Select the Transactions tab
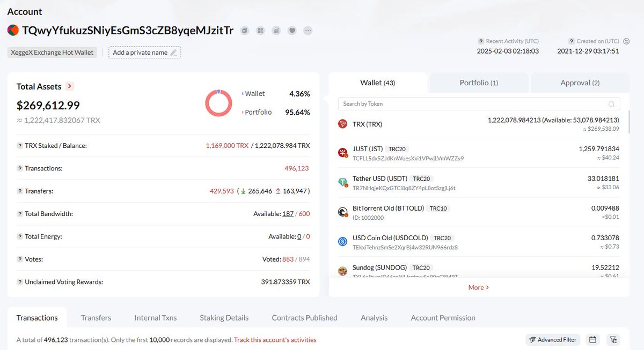 (x=37, y=317)
